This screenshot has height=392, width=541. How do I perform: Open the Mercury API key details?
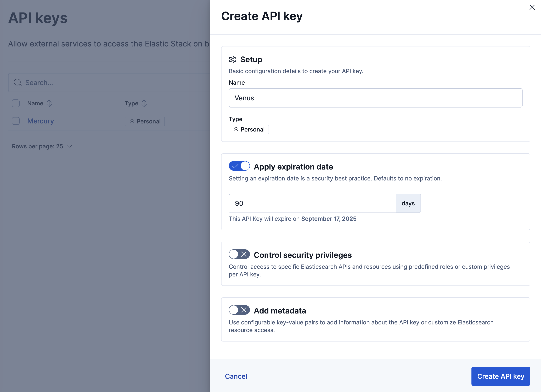[40, 121]
